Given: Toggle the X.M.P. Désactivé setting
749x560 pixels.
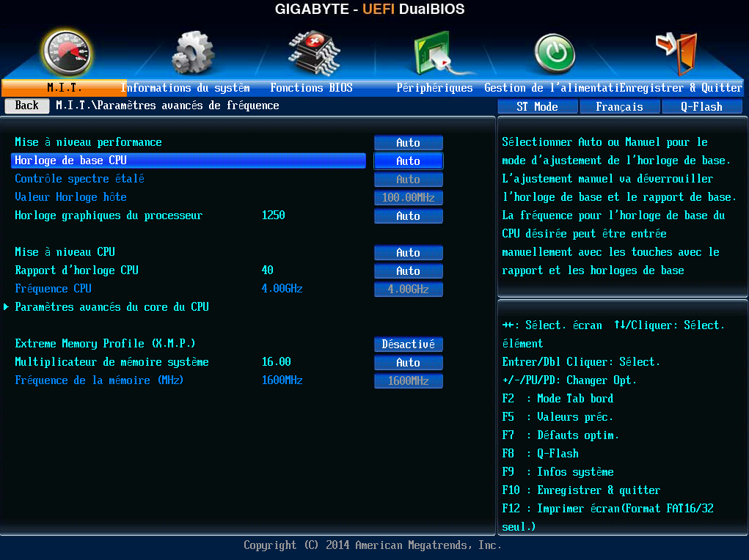Looking at the screenshot, I should point(409,345).
